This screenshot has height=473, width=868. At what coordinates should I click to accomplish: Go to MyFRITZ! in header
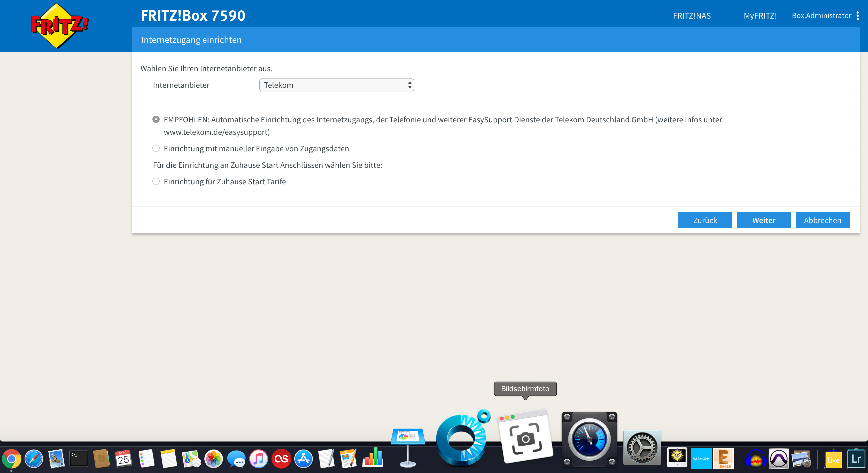[760, 15]
